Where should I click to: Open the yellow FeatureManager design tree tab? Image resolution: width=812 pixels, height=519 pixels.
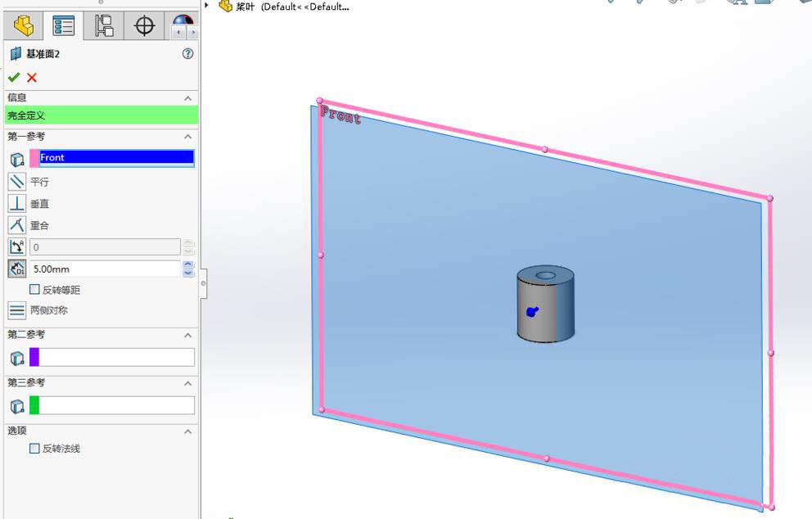point(23,25)
